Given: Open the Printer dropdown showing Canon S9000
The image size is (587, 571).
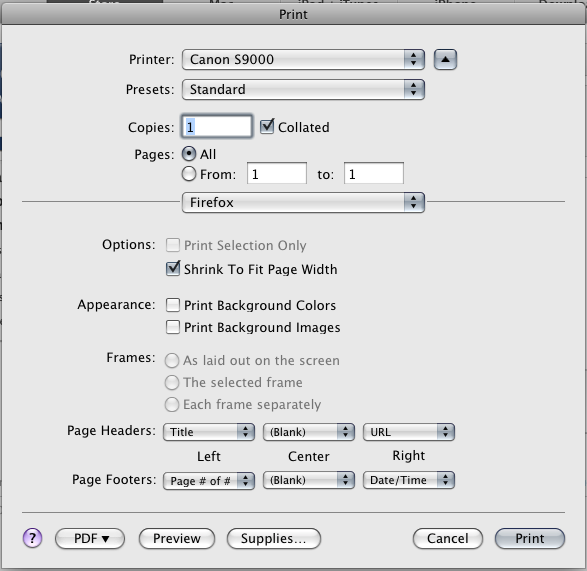Looking at the screenshot, I should tap(303, 60).
